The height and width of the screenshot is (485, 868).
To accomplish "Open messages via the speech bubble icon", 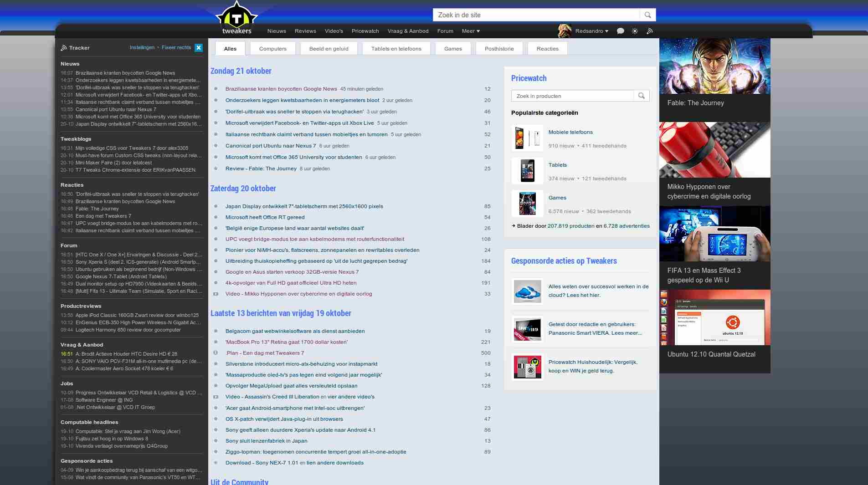I will (x=620, y=31).
